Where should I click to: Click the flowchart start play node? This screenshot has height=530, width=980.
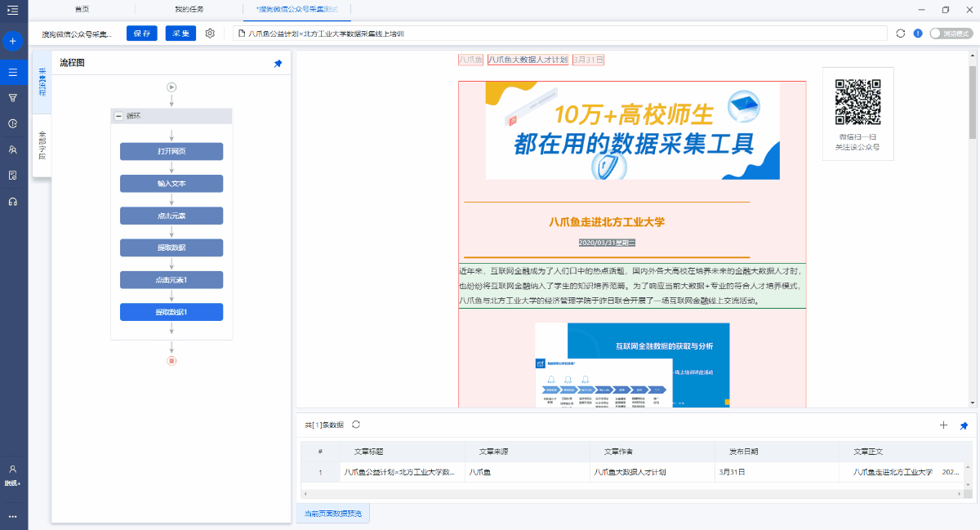point(171,87)
